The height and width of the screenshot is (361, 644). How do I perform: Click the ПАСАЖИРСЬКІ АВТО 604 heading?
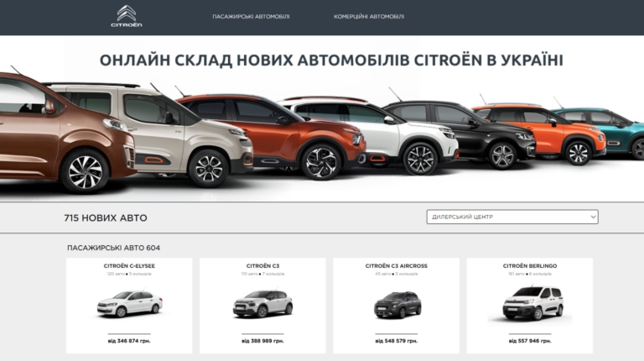point(114,248)
